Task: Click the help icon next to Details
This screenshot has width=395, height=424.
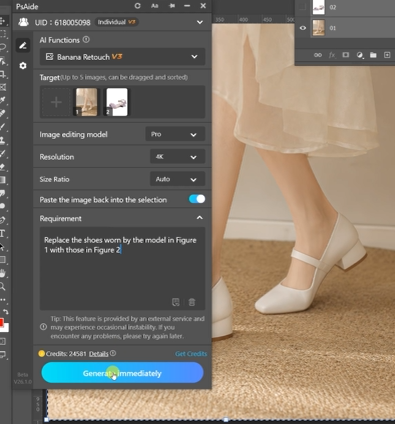Action: click(x=113, y=353)
